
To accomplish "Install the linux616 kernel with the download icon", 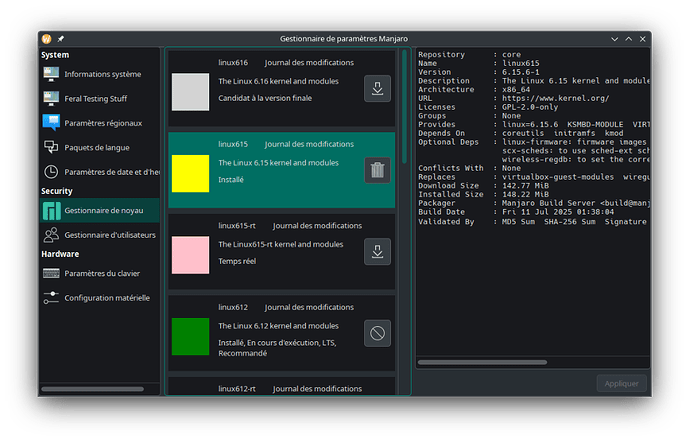I will pyautogui.click(x=377, y=88).
